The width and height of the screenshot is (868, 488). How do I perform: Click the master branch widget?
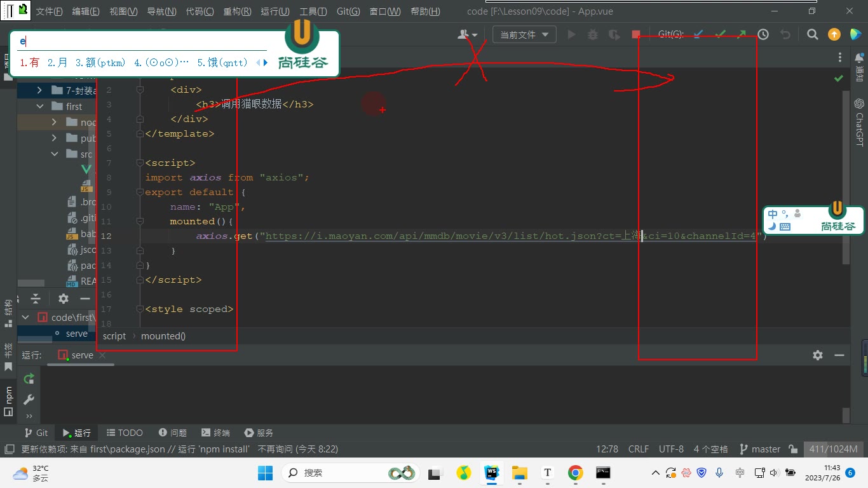coord(760,449)
